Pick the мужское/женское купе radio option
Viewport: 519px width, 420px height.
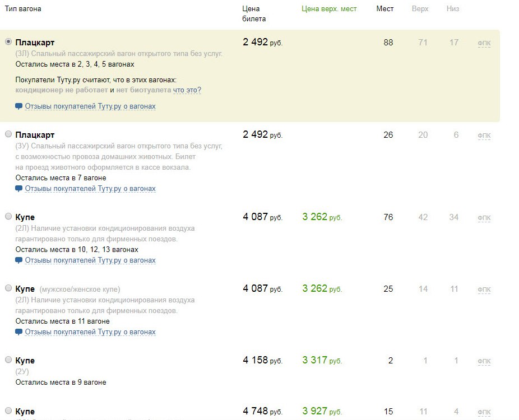pyautogui.click(x=8, y=288)
